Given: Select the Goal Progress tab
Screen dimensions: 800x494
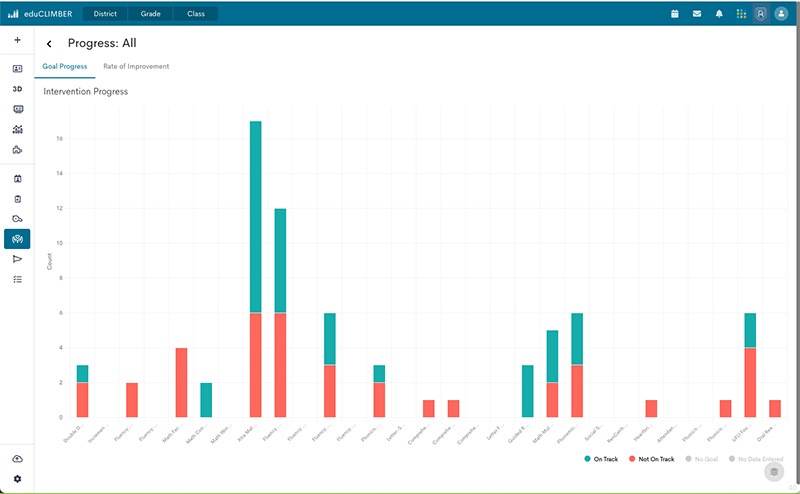Looking at the screenshot, I should 65,66.
